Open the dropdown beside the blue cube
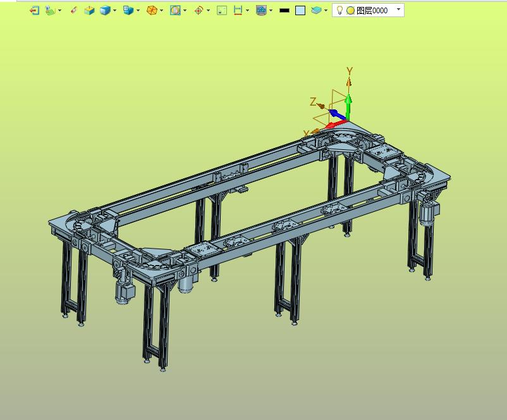507x420 pixels. [115, 11]
